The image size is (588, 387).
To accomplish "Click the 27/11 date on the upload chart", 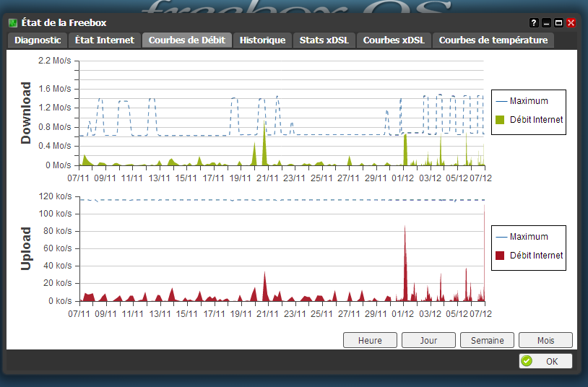I will coord(349,314).
